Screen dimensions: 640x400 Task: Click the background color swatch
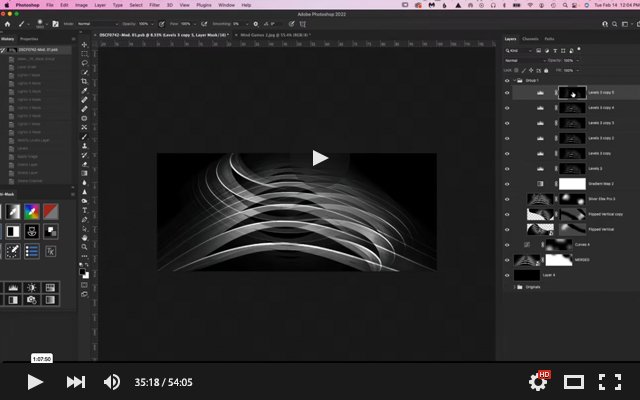point(86,276)
